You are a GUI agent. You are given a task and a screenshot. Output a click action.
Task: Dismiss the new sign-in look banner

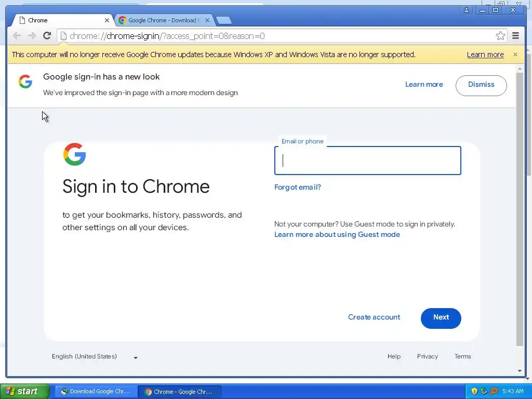click(481, 85)
